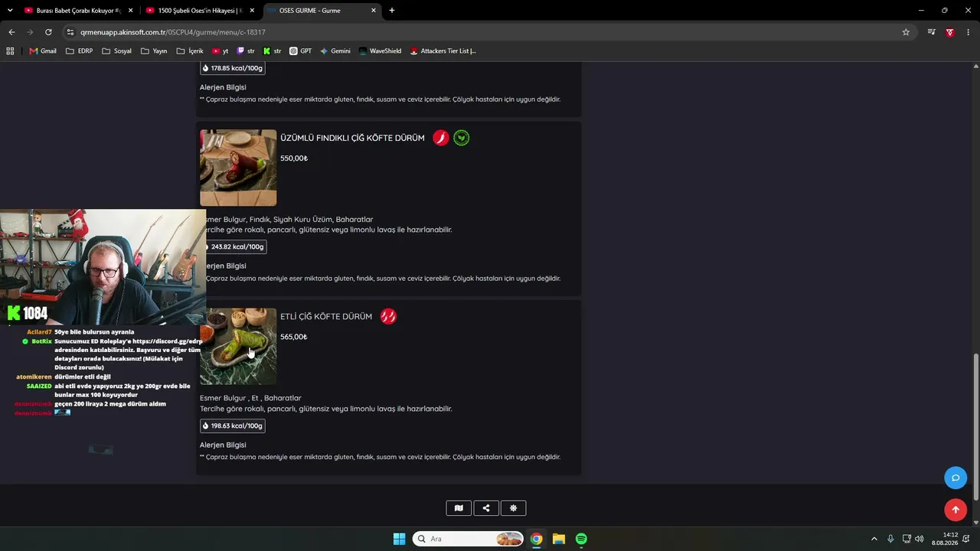Open the ETLİ ÇİĞ KÖFTE DÜRÜM photo
This screenshot has height=551, width=980.
click(238, 347)
